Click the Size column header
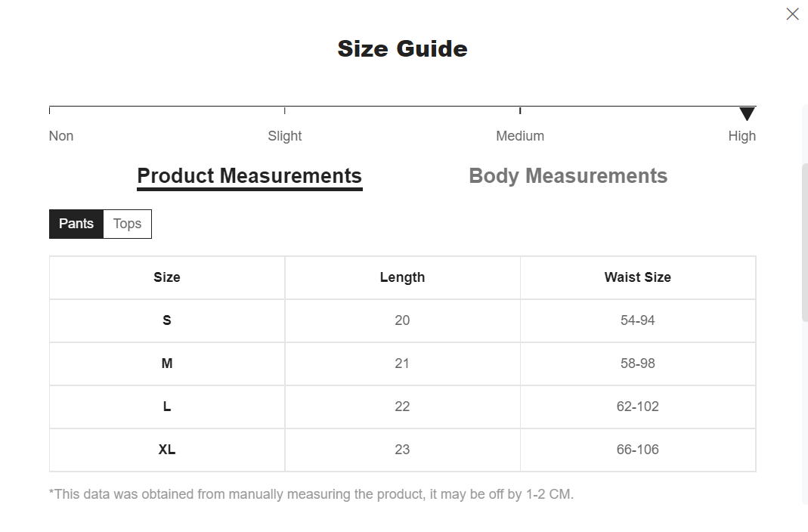This screenshot has height=532, width=808. tap(167, 277)
